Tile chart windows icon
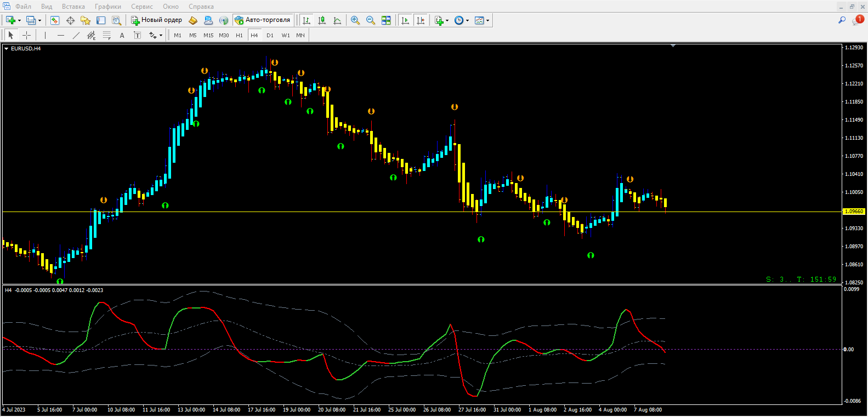 (386, 20)
